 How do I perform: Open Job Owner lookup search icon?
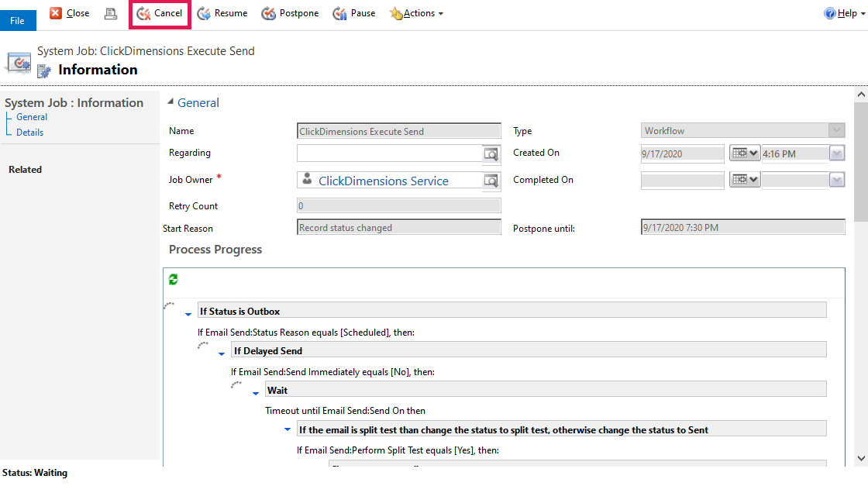pyautogui.click(x=491, y=181)
